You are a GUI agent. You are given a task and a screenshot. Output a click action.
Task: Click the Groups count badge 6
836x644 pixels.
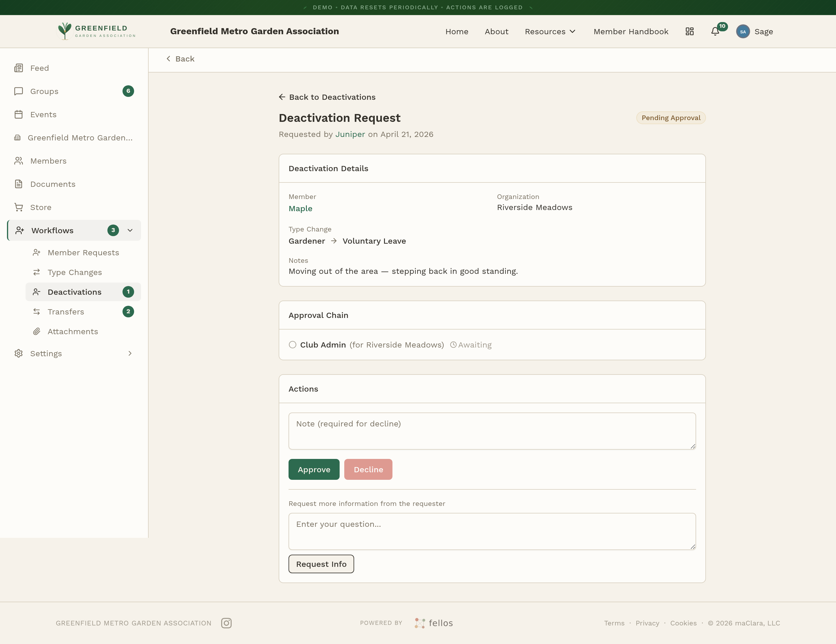point(128,91)
